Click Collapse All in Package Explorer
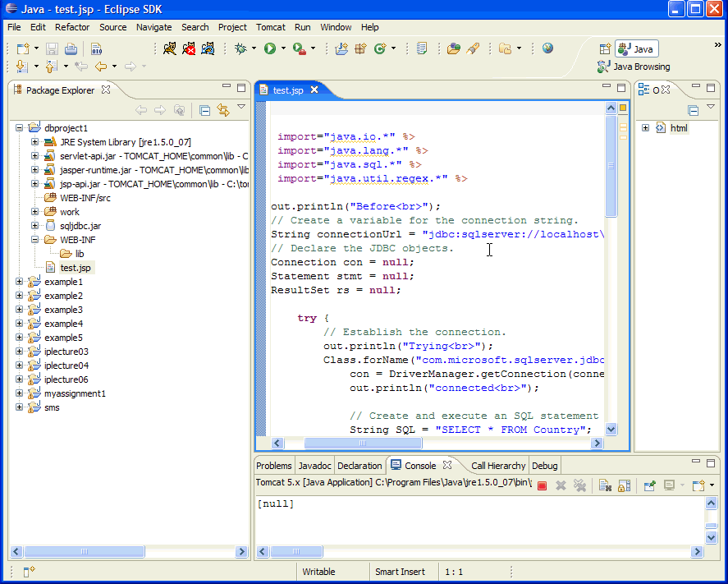The height and width of the screenshot is (584, 728). click(205, 110)
